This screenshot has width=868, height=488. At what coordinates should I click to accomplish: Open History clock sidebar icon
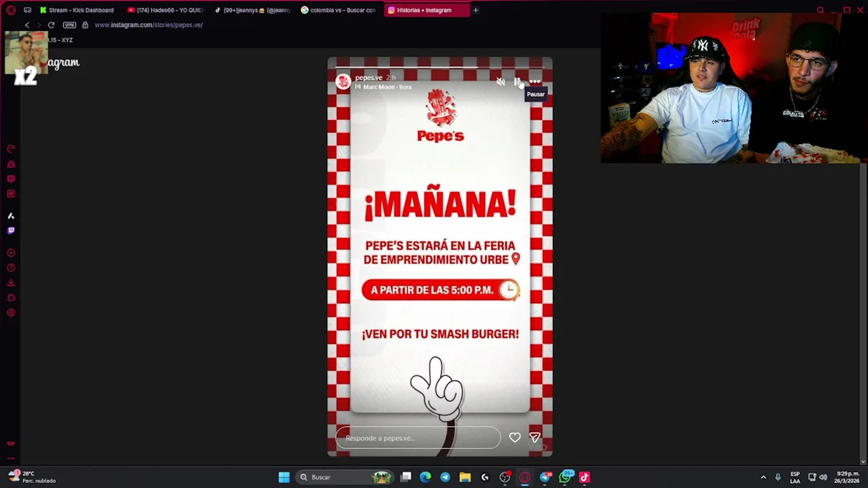click(11, 268)
